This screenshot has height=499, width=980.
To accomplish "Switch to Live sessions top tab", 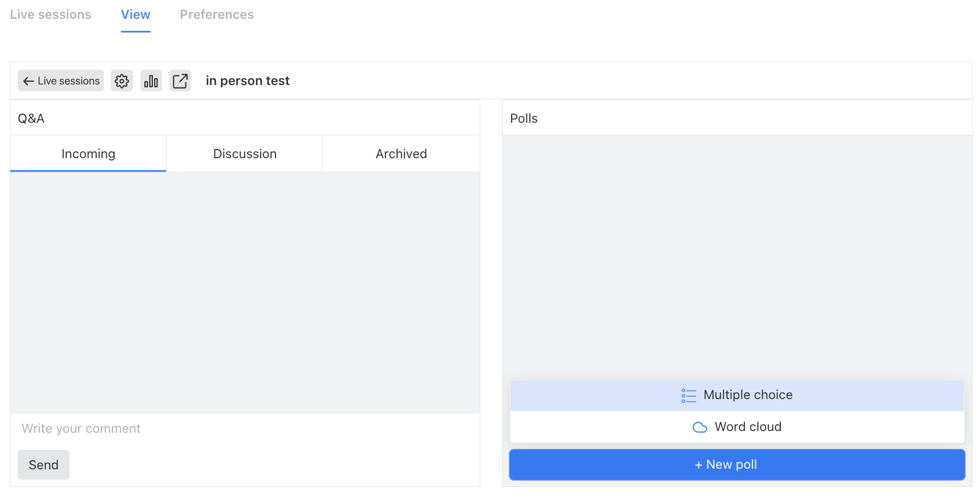I will tap(51, 15).
